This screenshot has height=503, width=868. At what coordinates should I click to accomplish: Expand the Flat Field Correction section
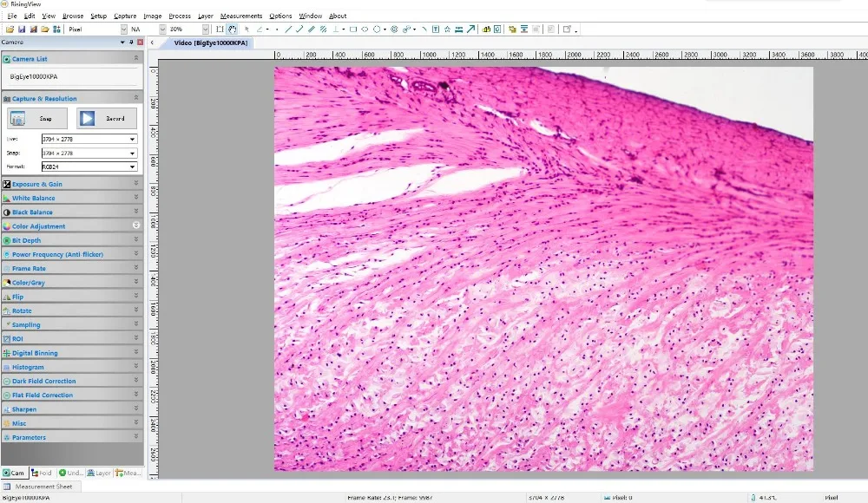coord(72,395)
